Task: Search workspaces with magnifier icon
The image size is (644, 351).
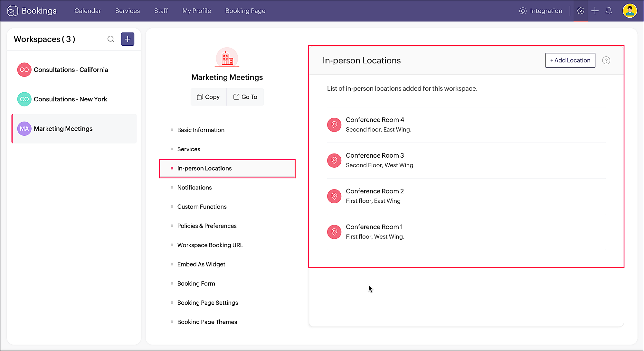Action: [111, 39]
